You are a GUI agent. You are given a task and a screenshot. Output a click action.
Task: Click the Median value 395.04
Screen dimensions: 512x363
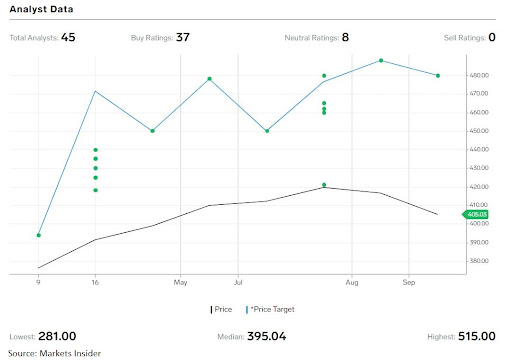[267, 336]
